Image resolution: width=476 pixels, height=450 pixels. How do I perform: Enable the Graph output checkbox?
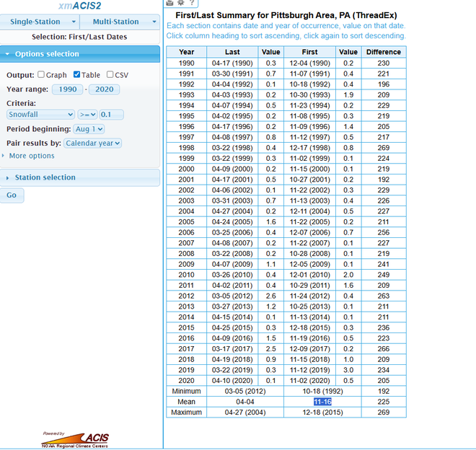(x=41, y=75)
